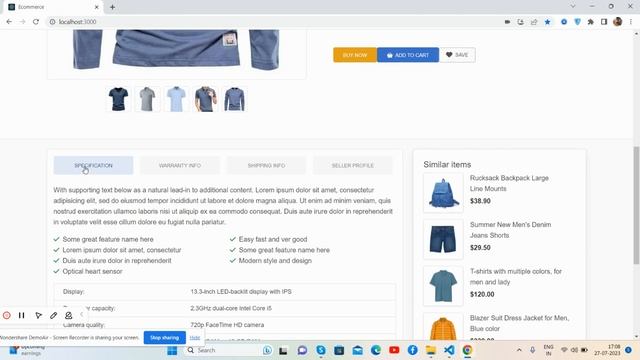Open T-shirts with multiple colors item
The image size is (640, 360).
[x=516, y=276]
